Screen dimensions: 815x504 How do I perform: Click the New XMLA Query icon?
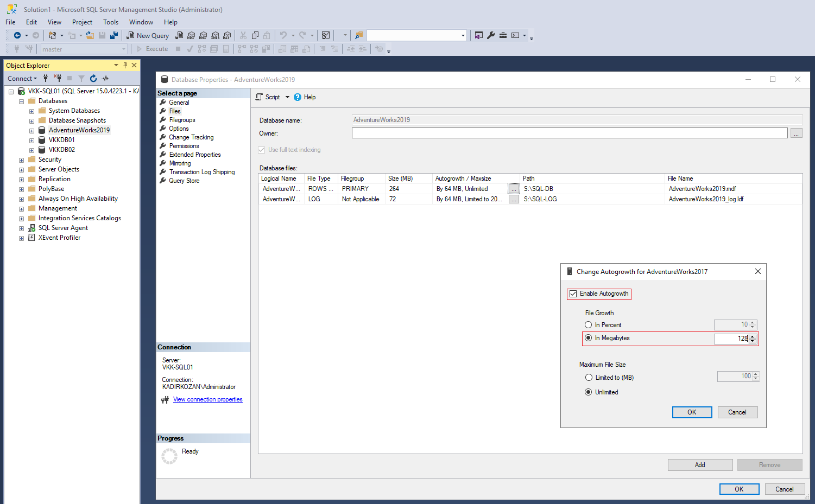215,35
